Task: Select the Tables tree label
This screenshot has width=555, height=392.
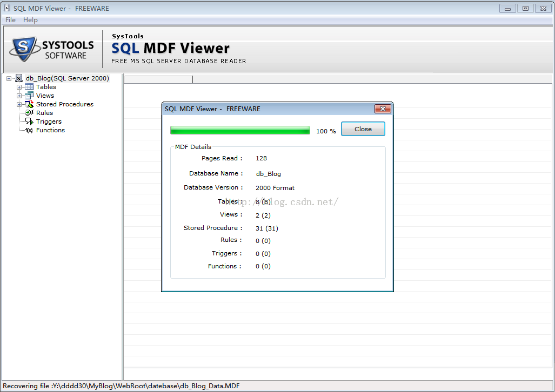Action: coord(46,87)
